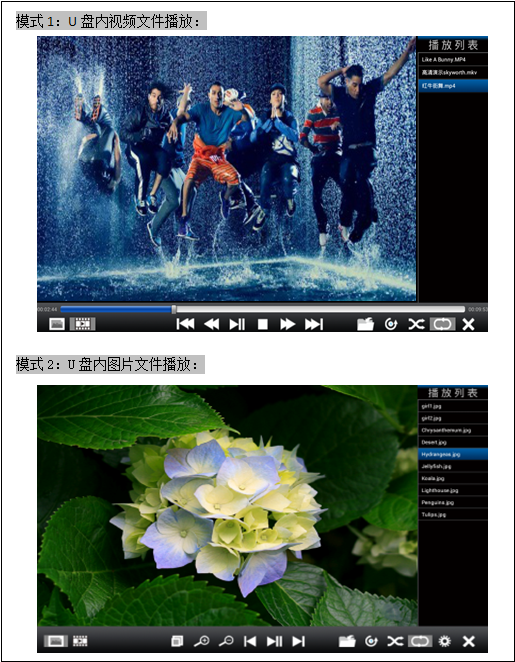Open picture viewer settings gear
Viewport: 515px width, 662px height.
[x=445, y=641]
